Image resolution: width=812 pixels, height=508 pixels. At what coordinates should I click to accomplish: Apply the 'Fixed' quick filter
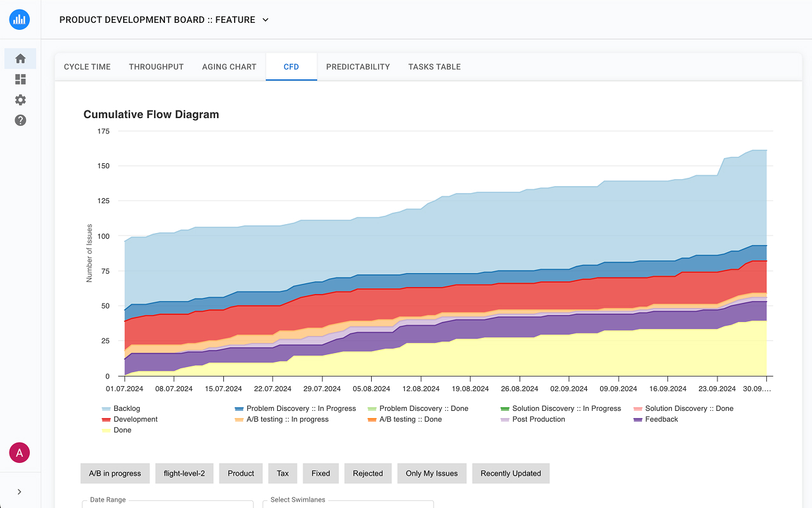(x=321, y=473)
